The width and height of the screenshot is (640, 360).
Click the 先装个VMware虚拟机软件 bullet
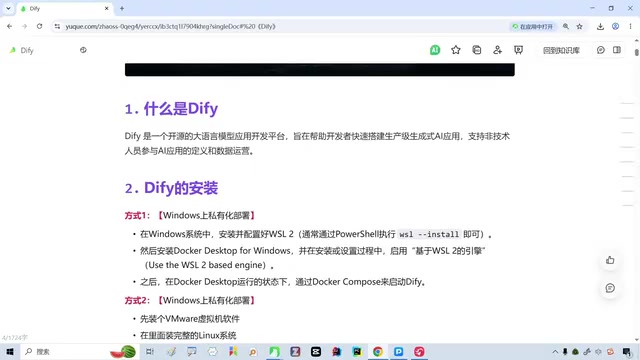(x=190, y=319)
